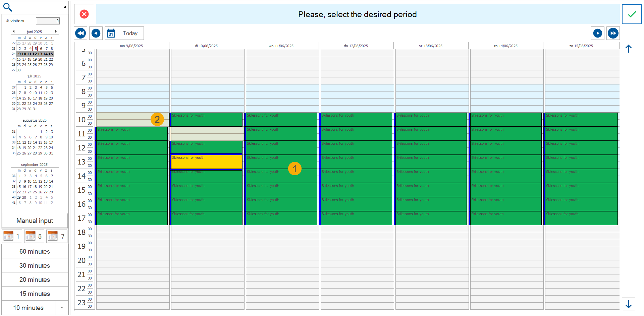This screenshot has height=316, width=644.
Task: Click the red cancel X icon
Action: [x=84, y=14]
